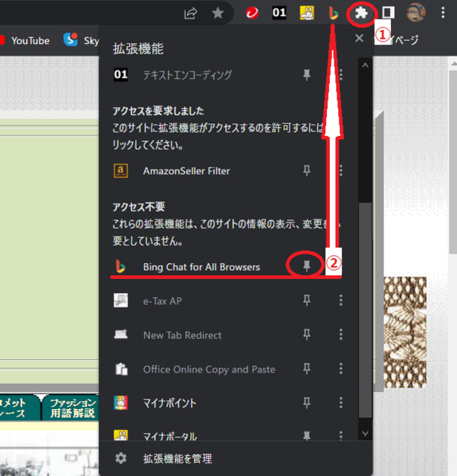The image size is (457, 476).
Task: Click the Extensions puzzle piece icon
Action: [361, 13]
